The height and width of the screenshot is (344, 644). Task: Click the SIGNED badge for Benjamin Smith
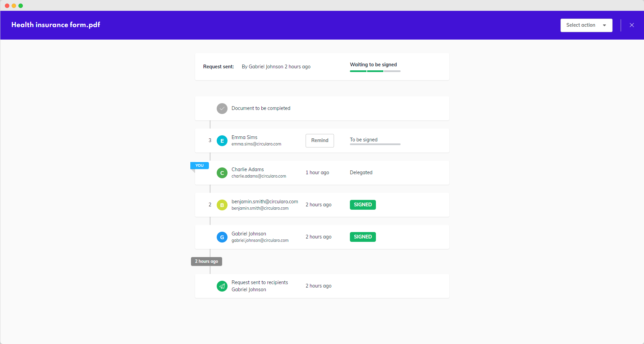coord(362,205)
